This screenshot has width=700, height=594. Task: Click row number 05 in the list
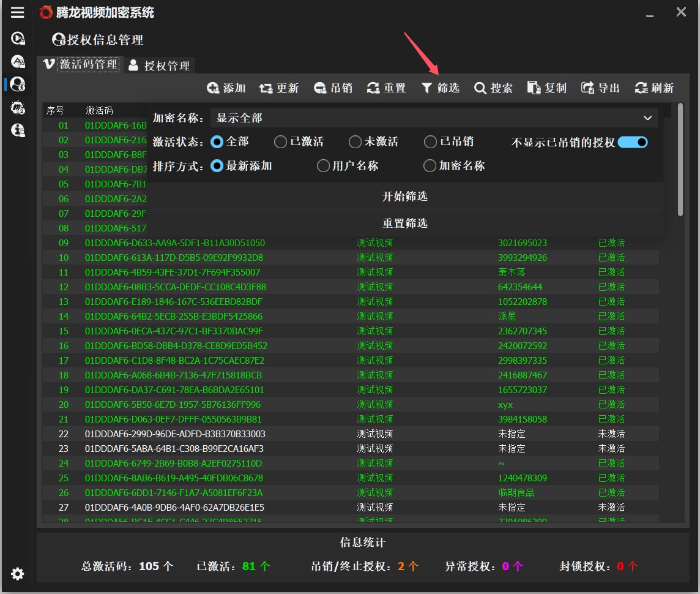(64, 184)
